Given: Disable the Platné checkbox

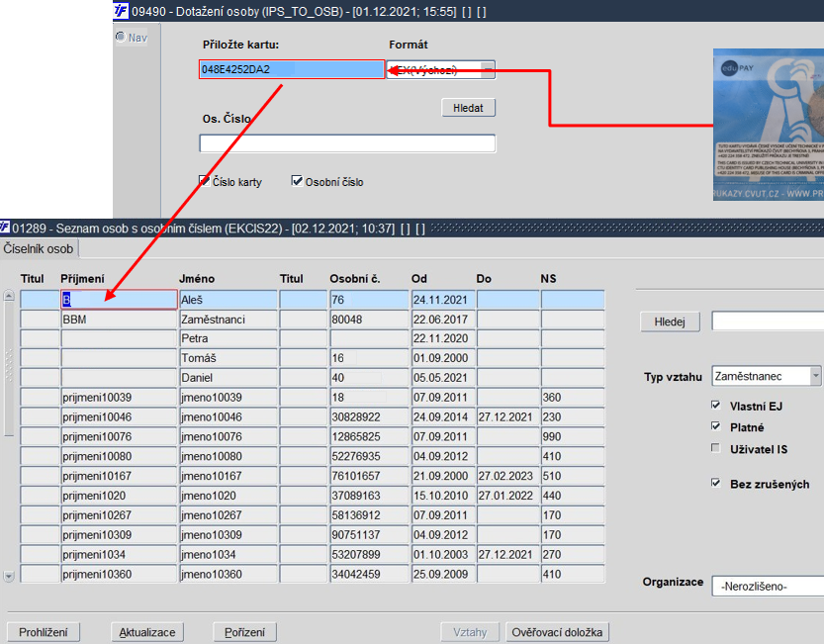Looking at the screenshot, I should (x=716, y=426).
